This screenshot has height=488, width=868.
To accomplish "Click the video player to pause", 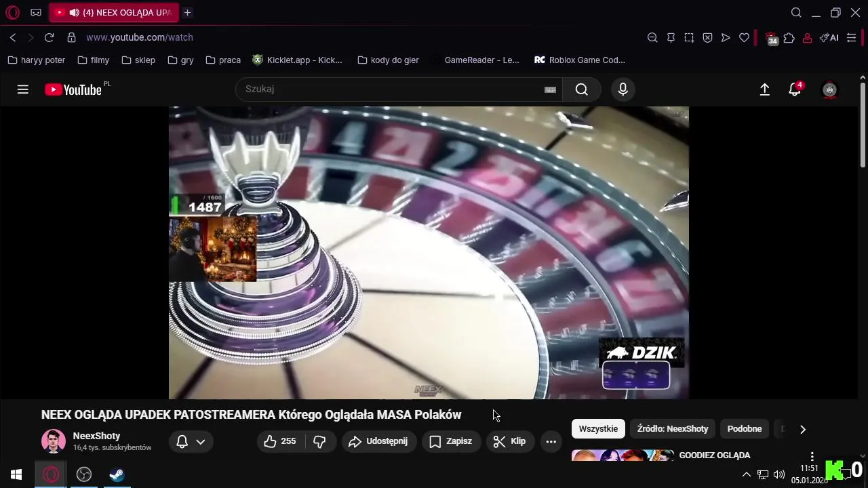I will tap(429, 252).
